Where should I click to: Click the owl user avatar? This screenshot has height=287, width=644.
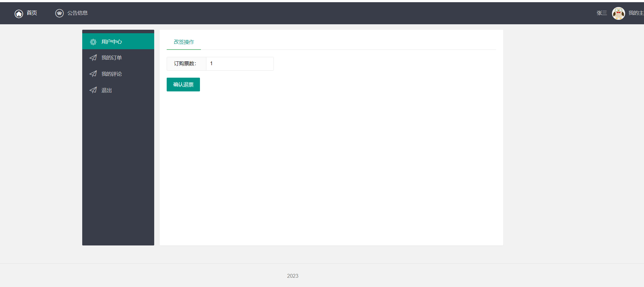click(618, 13)
